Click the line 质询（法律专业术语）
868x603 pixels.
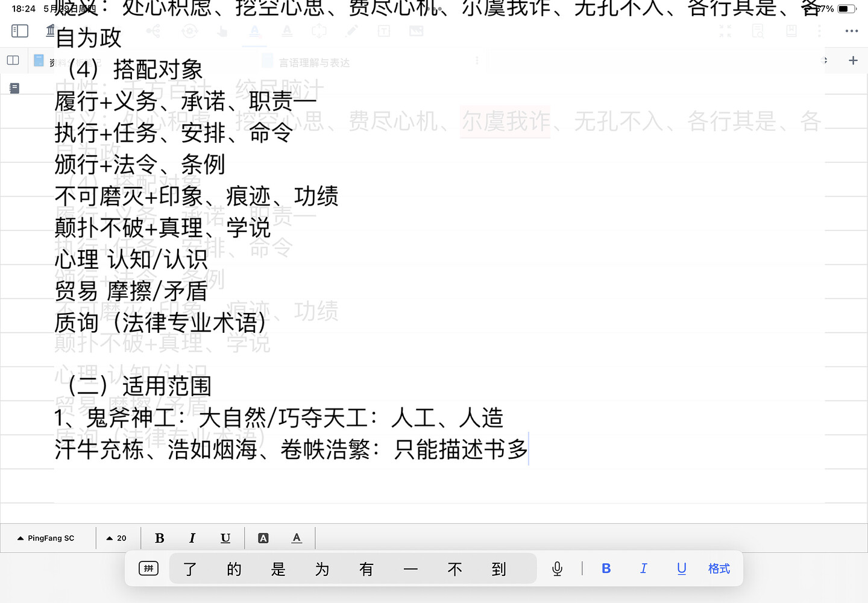tap(160, 323)
